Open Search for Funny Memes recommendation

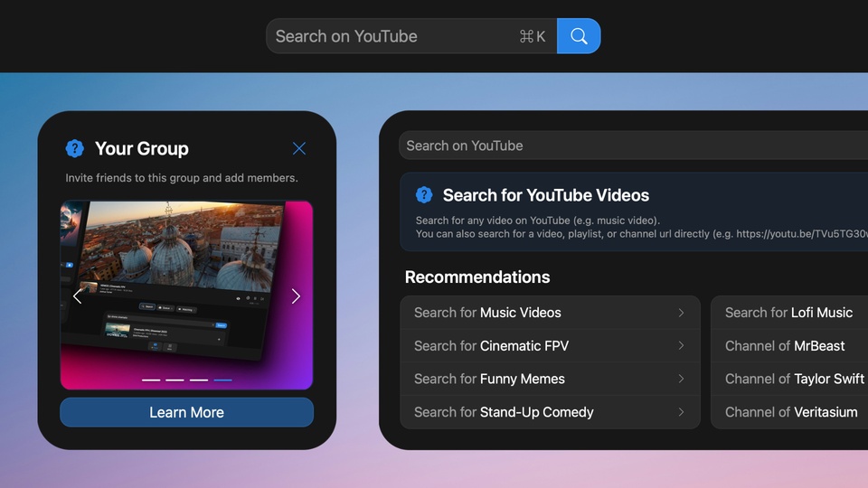(550, 379)
